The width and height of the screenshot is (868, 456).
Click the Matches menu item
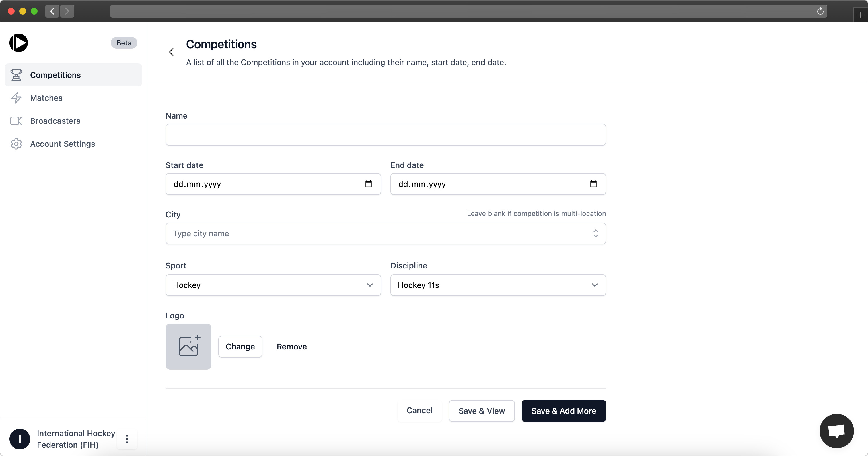(x=46, y=98)
